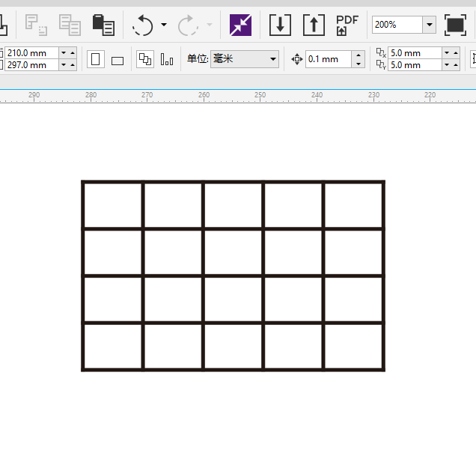Increase duplicate Y offset with up arrow
Image resolution: width=476 pixels, height=468 pixels.
[456, 64]
